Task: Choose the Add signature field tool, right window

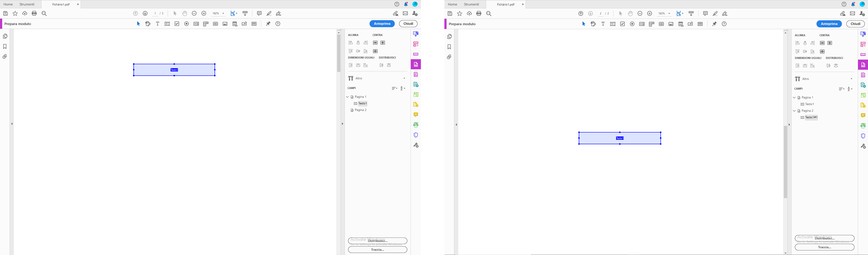Action: pos(690,24)
